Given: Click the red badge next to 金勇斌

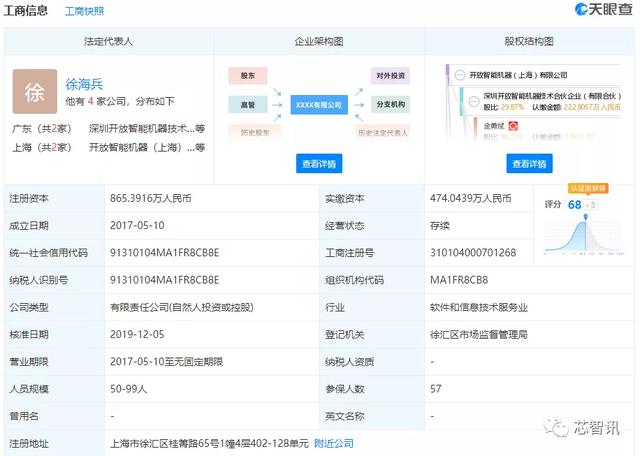Looking at the screenshot, I should (x=513, y=126).
